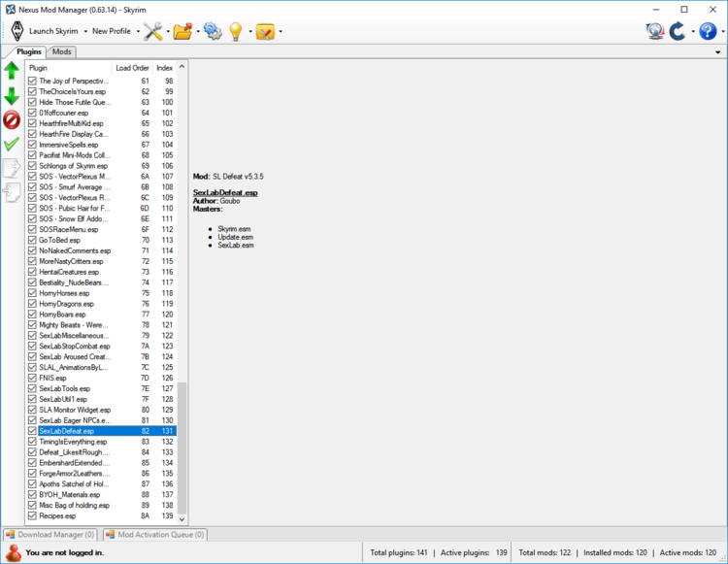Toggle BYOH_Materials.esp checkbox
Image resolution: width=728 pixels, height=564 pixels.
32,494
